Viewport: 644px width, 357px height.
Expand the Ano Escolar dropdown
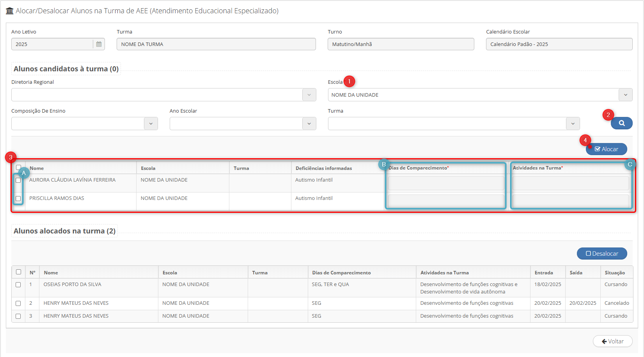point(309,124)
